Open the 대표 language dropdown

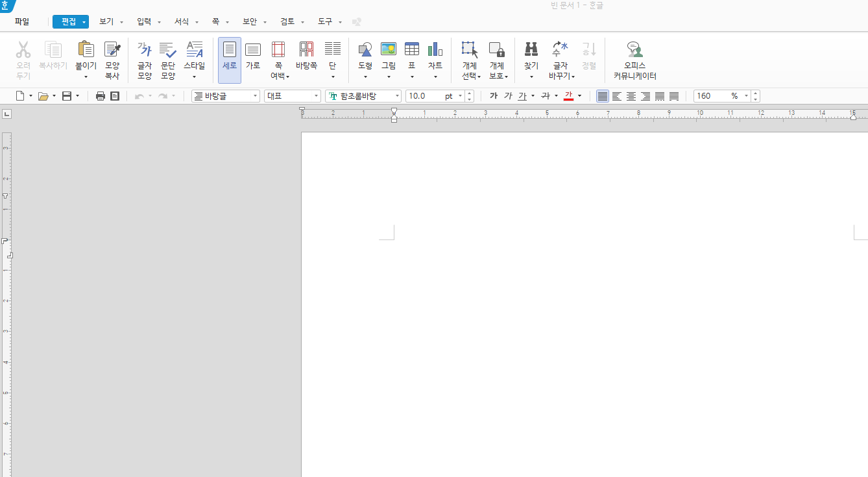[293, 96]
